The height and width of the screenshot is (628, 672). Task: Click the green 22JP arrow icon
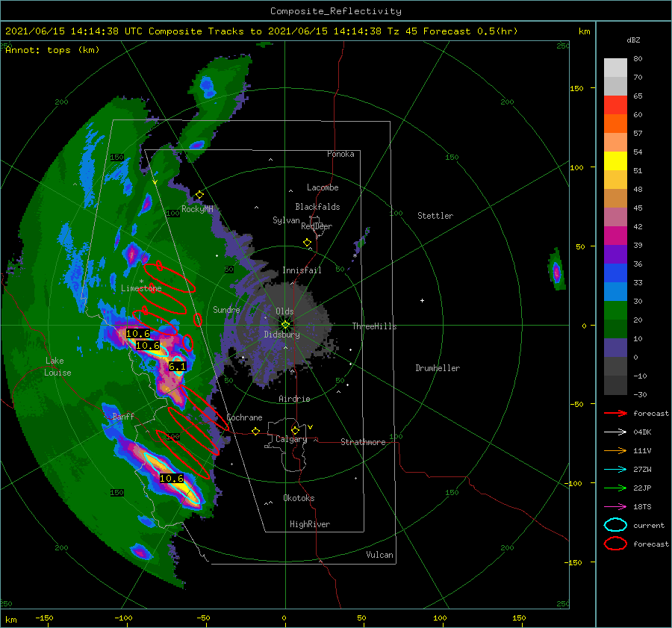[615, 488]
